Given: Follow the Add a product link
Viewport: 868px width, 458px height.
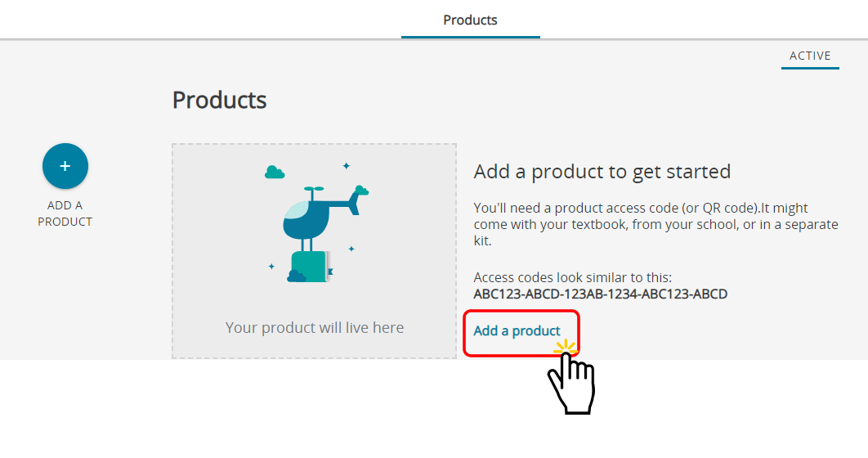Looking at the screenshot, I should pyautogui.click(x=517, y=330).
